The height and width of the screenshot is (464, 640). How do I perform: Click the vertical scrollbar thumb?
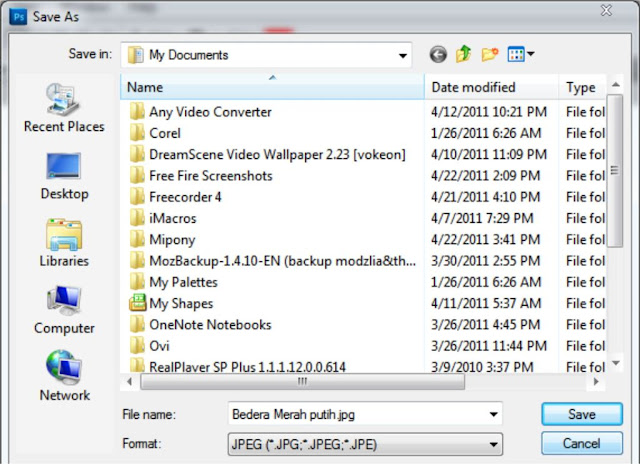coord(615,171)
